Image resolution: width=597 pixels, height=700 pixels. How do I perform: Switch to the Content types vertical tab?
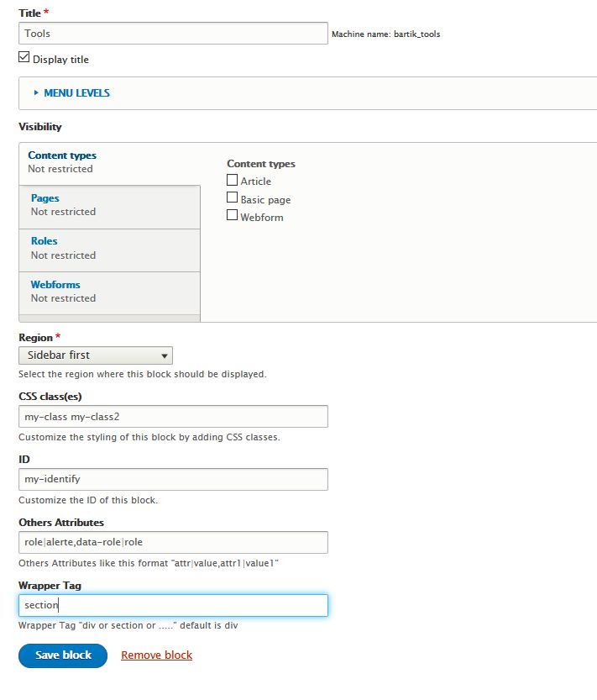pyautogui.click(x=109, y=162)
